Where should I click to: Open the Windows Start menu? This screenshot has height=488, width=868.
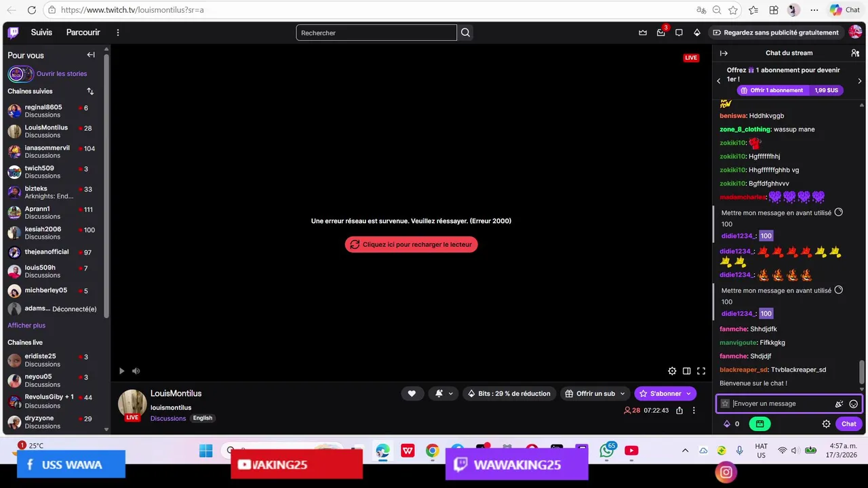[206, 451]
